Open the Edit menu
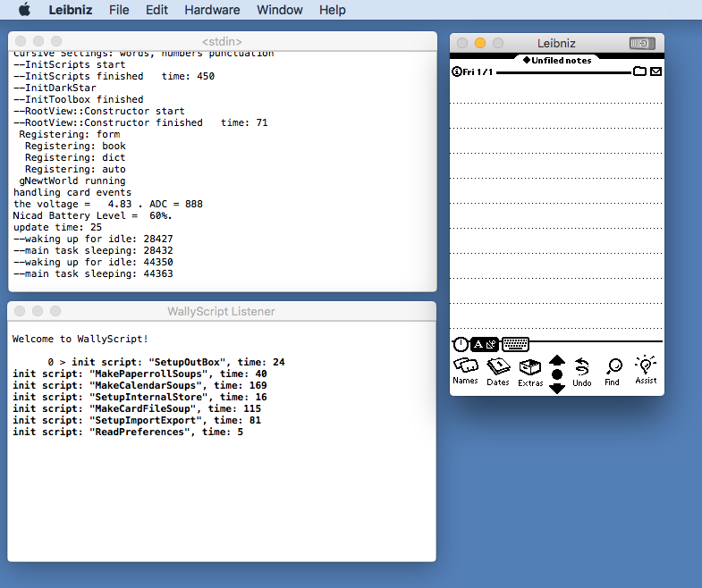The width and height of the screenshot is (702, 588). pos(156,10)
